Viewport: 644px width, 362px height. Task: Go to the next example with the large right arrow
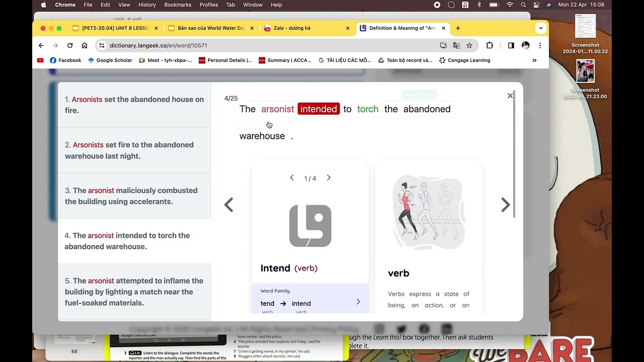[x=506, y=205]
